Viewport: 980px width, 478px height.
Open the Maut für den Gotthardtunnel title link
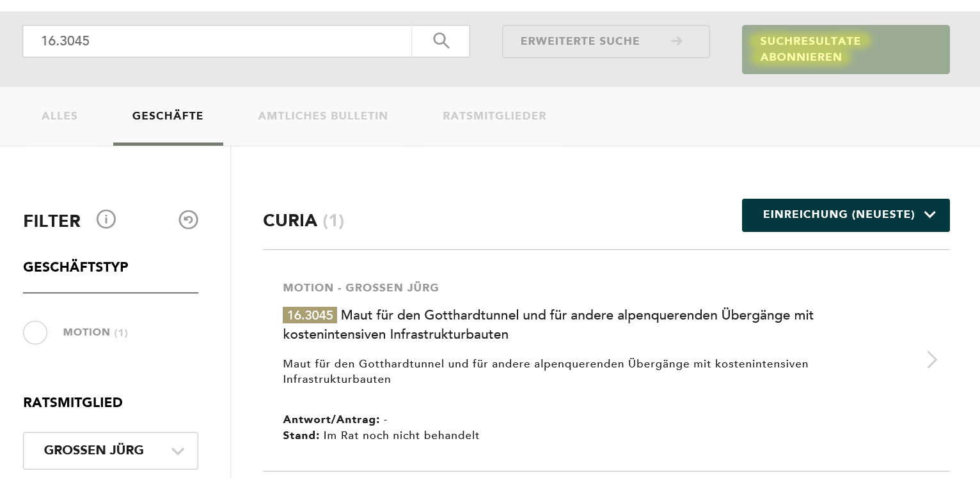[548, 325]
